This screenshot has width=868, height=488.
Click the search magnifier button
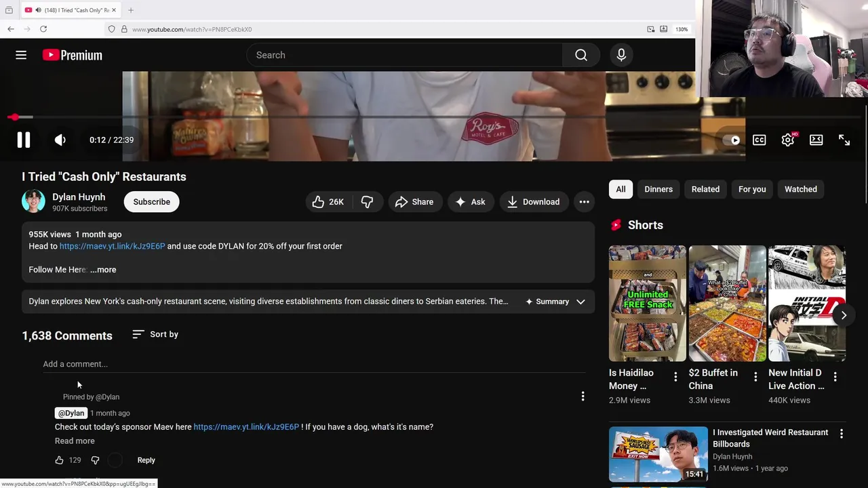pos(581,55)
